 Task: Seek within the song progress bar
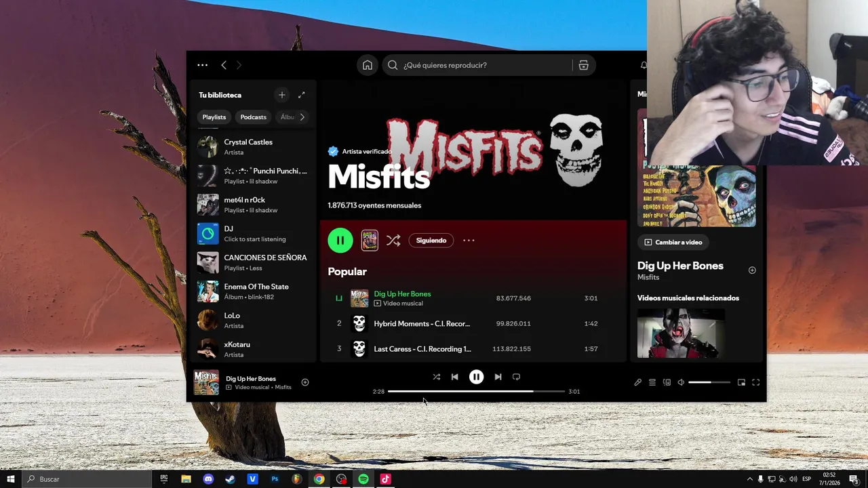tap(476, 392)
